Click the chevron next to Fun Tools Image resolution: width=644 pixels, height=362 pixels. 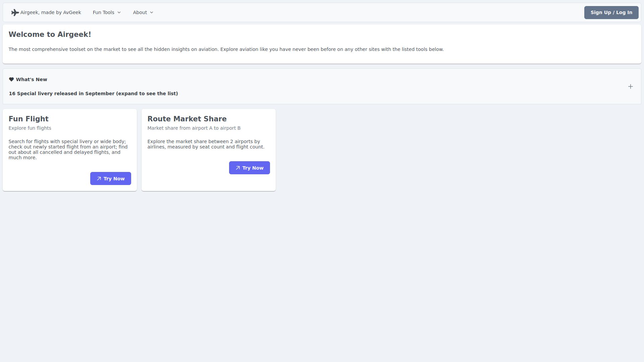pyautogui.click(x=119, y=13)
